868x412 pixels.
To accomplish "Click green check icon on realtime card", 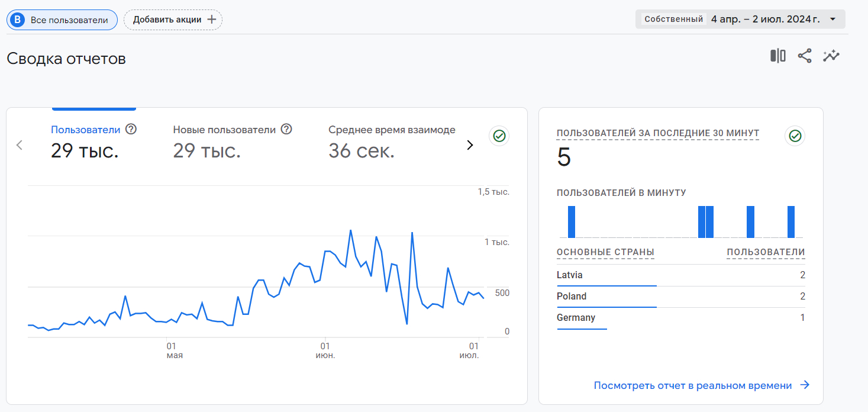I will (795, 136).
